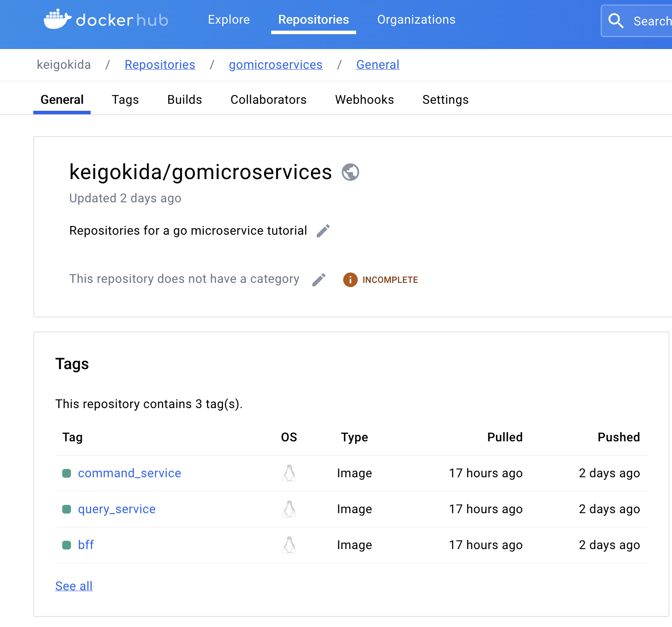Click the See all tags link
Screen dimensions: 672x627
(74, 586)
